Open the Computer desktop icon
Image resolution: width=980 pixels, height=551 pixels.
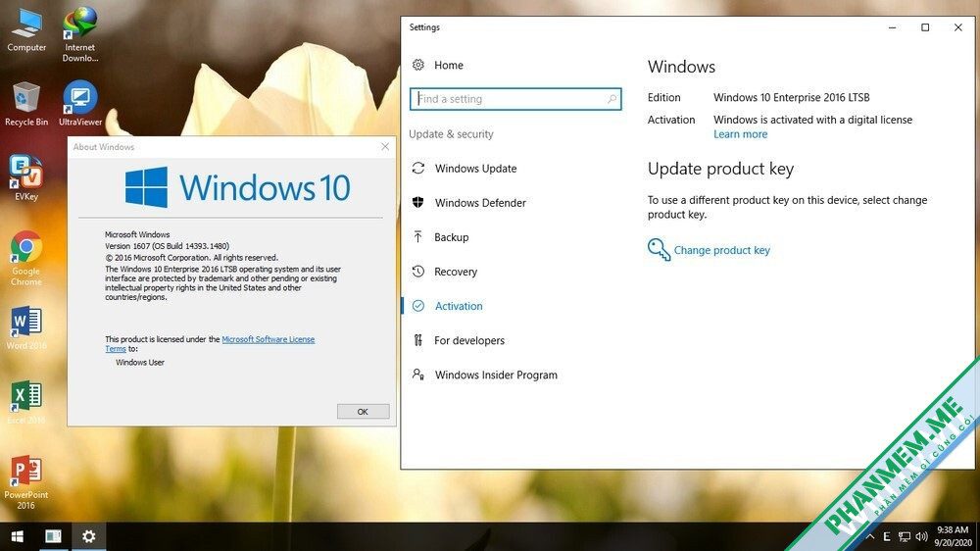(26, 30)
